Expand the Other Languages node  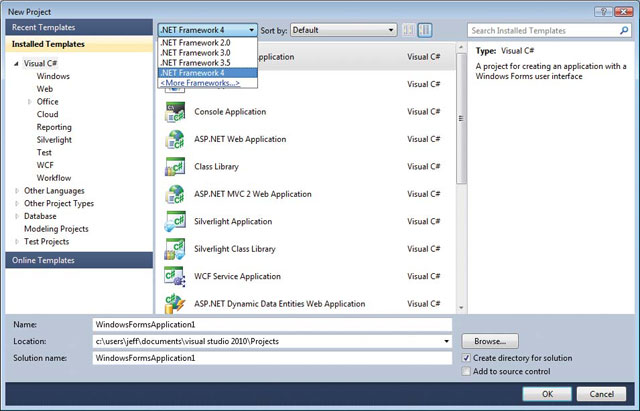click(17, 191)
